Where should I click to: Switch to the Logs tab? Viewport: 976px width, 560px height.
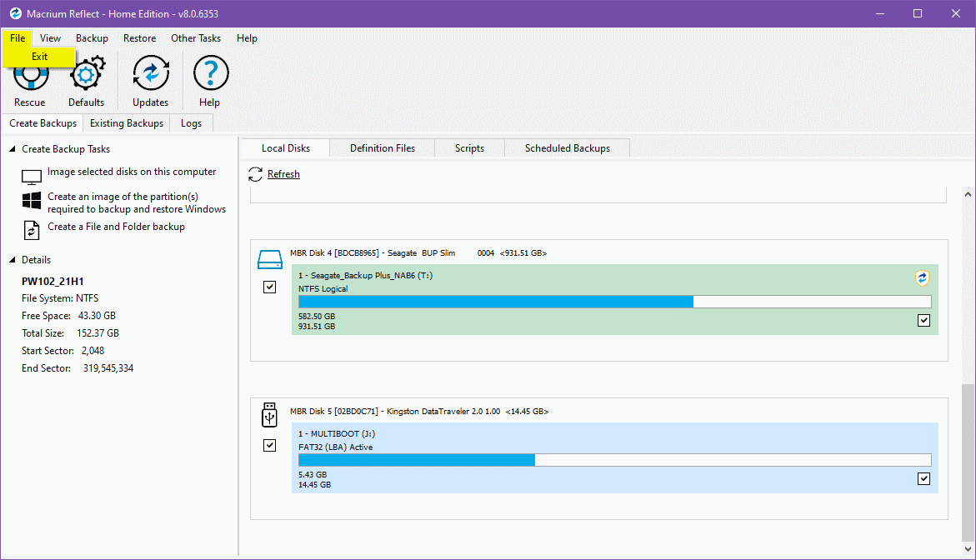click(191, 123)
